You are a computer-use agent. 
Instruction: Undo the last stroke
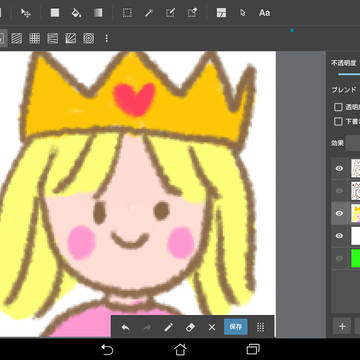click(x=125, y=327)
